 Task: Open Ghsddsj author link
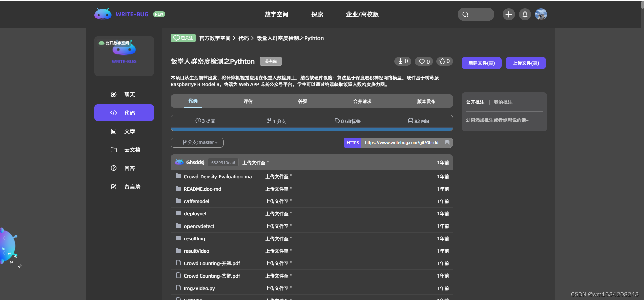(x=195, y=162)
